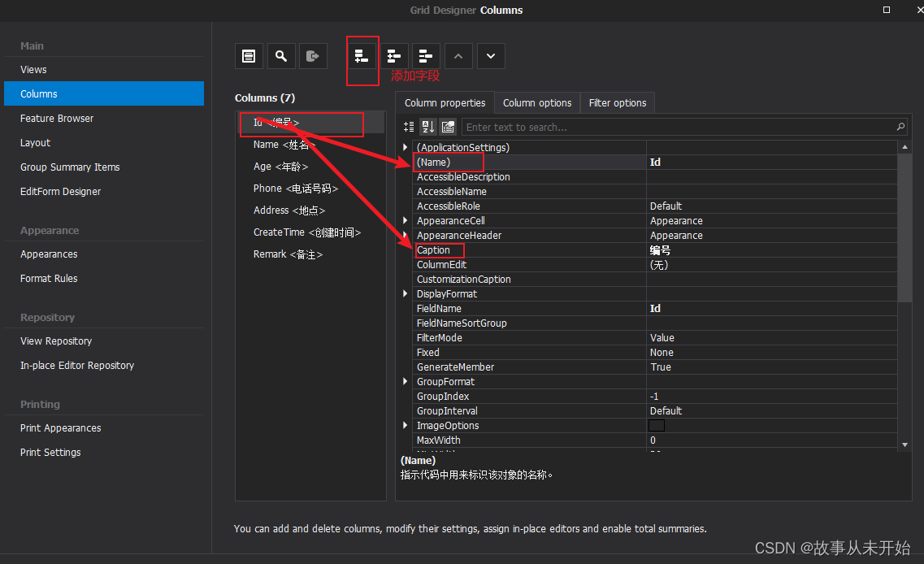Click the remove column icon in the toolbar
Screen dimensions: 924x564
coord(426,55)
